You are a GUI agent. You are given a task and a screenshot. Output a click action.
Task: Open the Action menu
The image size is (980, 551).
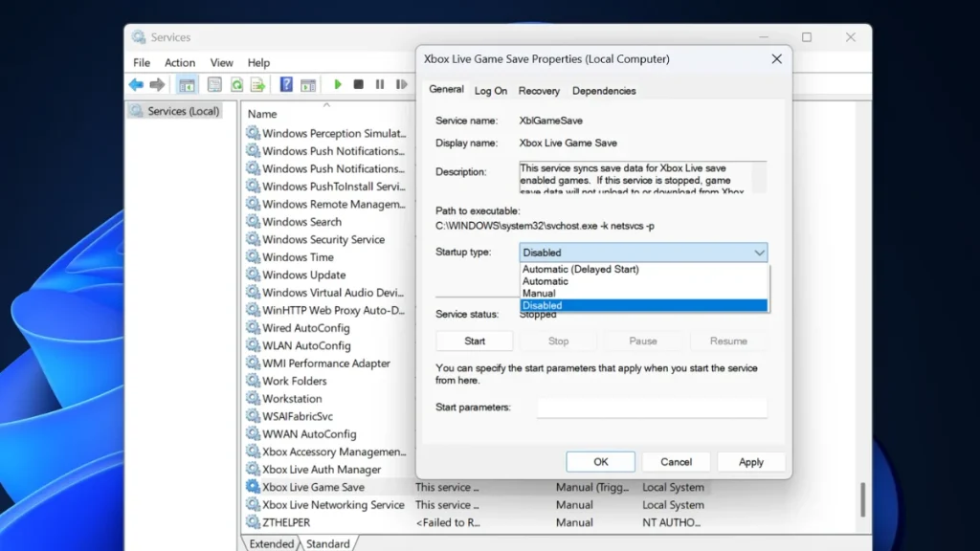point(179,62)
